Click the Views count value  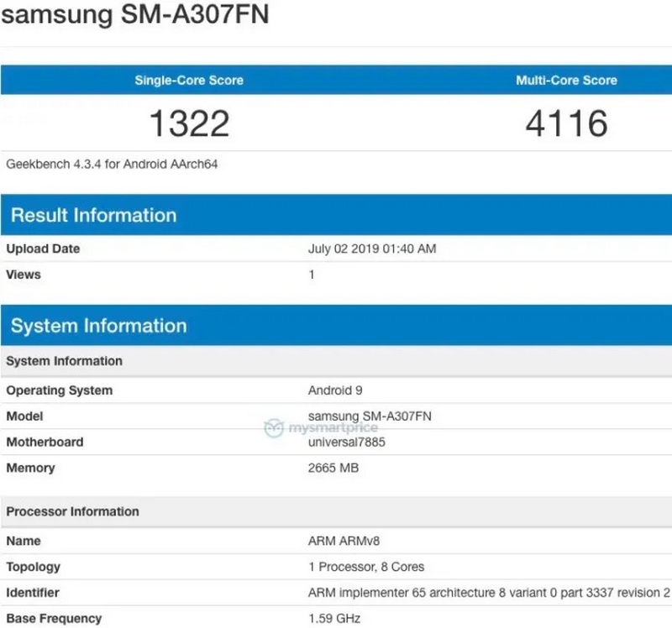pos(311,275)
